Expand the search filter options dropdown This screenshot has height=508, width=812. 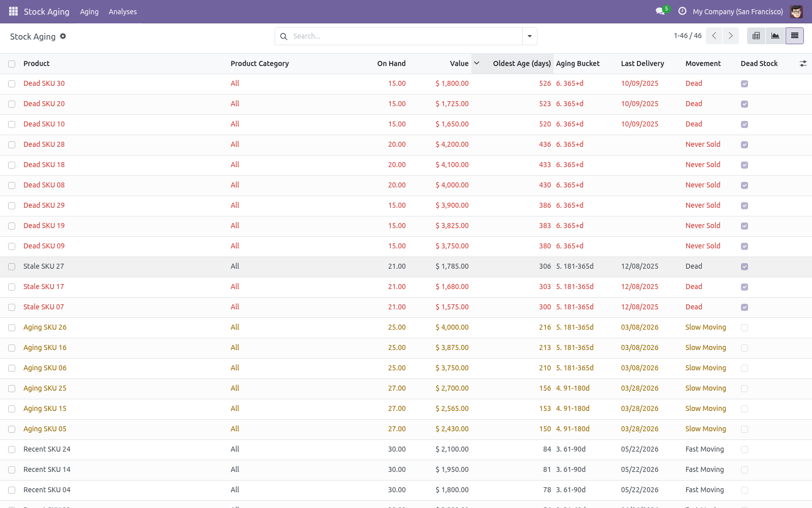529,36
